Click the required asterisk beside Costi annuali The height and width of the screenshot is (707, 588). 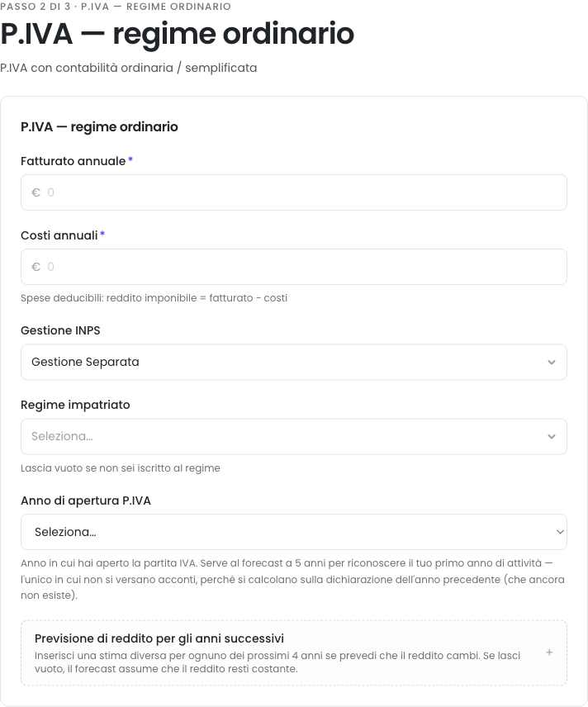(x=102, y=234)
